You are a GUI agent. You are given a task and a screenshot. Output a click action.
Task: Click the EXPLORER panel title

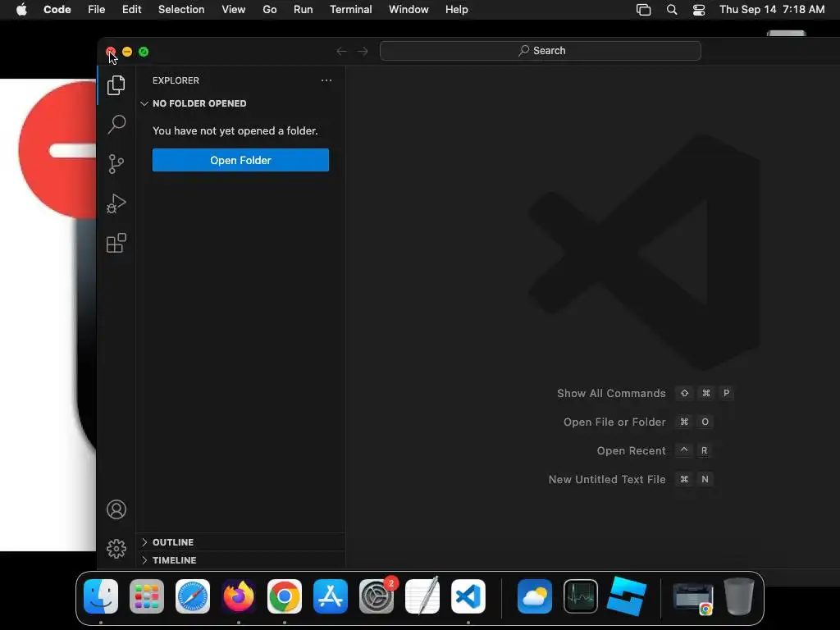click(176, 80)
